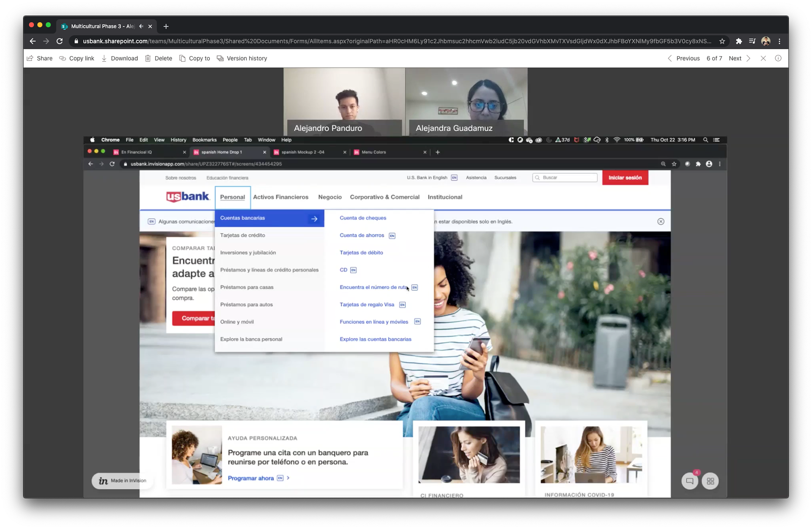The width and height of the screenshot is (812, 529).
Task: Open the Negocio navigation item
Action: point(330,197)
